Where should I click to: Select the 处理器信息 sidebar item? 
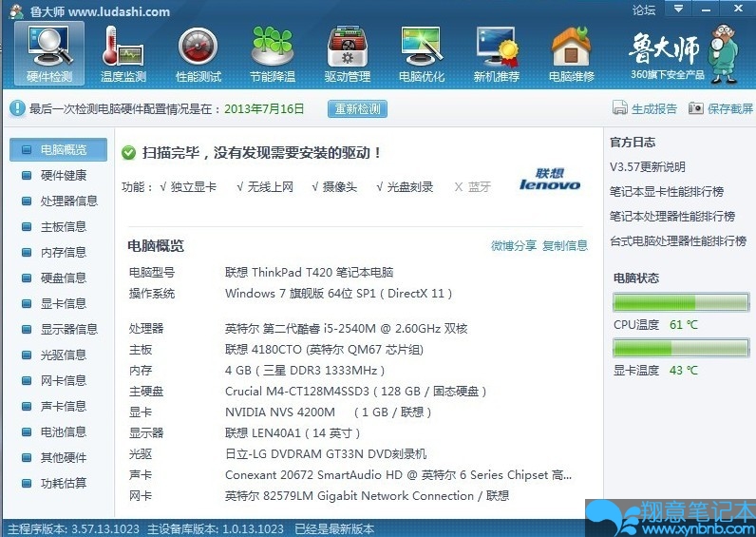point(58,201)
